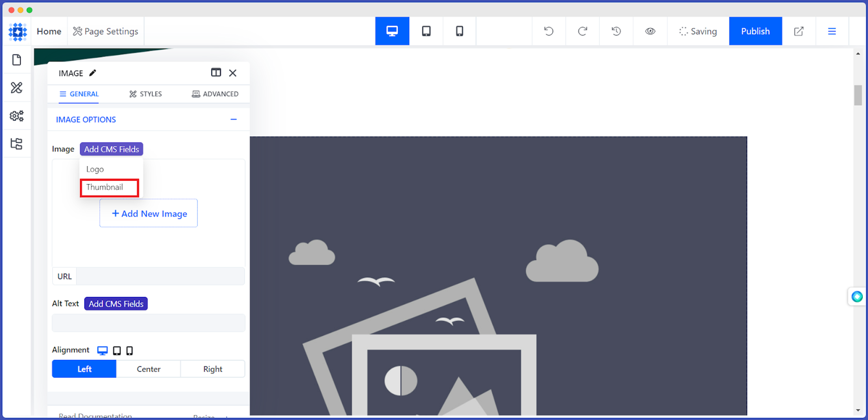Click the Saving status indicator
The height and width of the screenshot is (420, 868).
point(698,31)
